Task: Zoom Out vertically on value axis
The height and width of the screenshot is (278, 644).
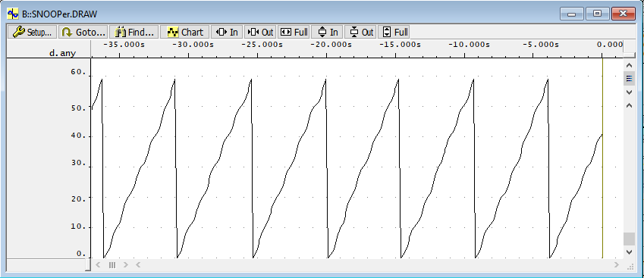Action: [x=361, y=32]
